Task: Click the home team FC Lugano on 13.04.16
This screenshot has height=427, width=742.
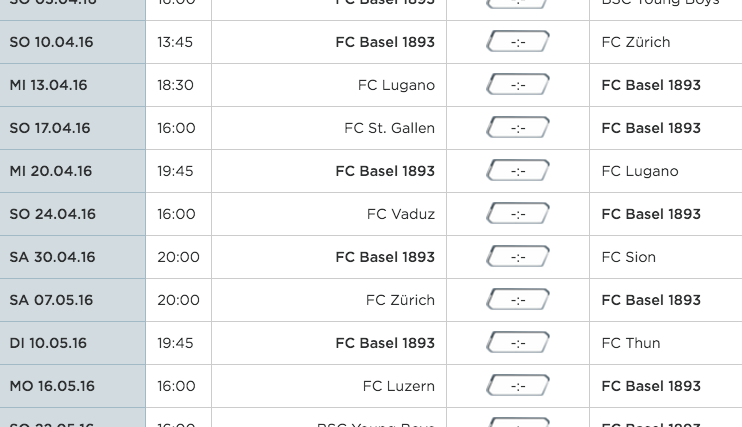Action: click(x=396, y=85)
